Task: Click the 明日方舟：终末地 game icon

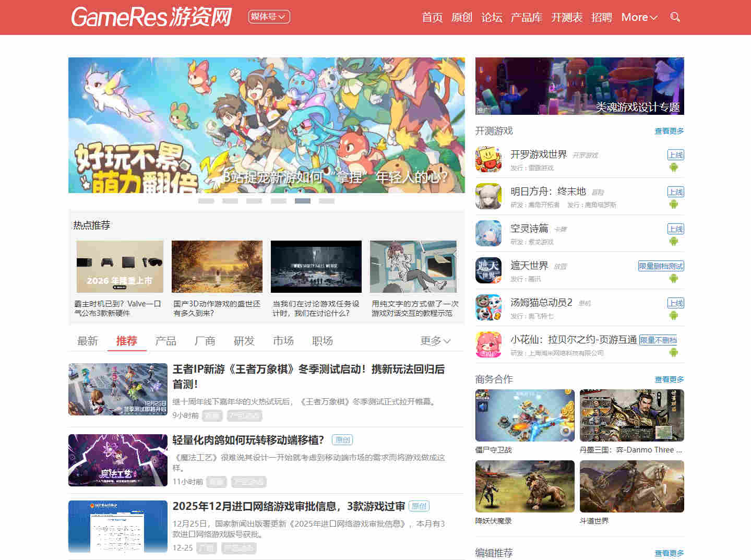Action: pyautogui.click(x=488, y=196)
